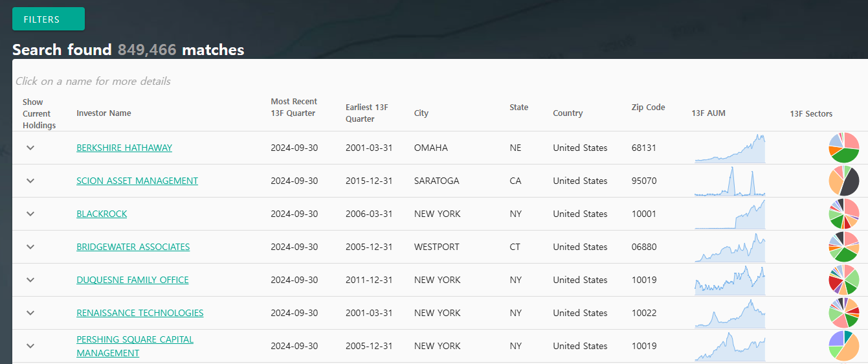
Task: Open the Scion Asset Management link
Action: click(137, 181)
